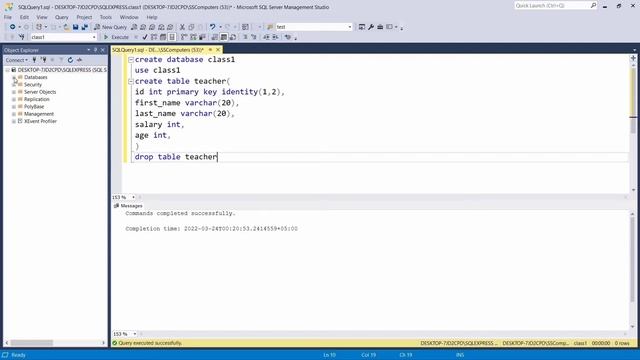The image size is (640, 360).
Task: Click the Refresh icon in Object Explorer
Action: pos(70,60)
